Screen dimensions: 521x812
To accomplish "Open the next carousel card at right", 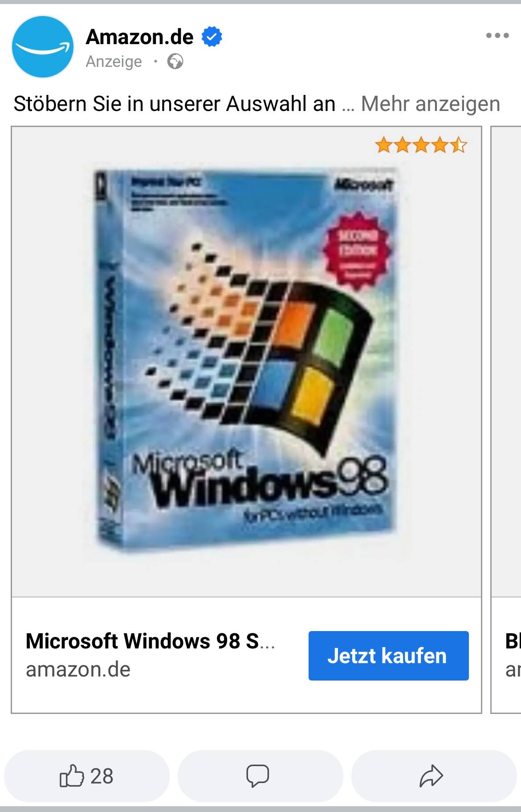I will click(x=506, y=419).
